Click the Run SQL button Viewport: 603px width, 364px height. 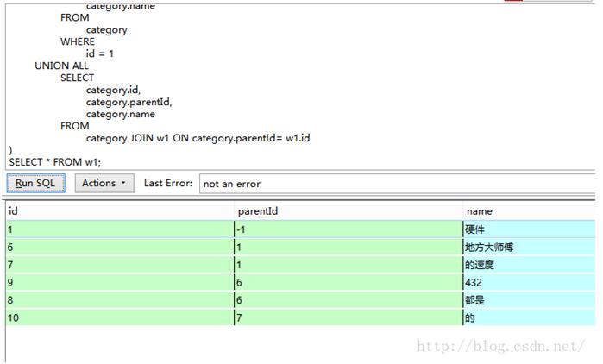coord(35,183)
